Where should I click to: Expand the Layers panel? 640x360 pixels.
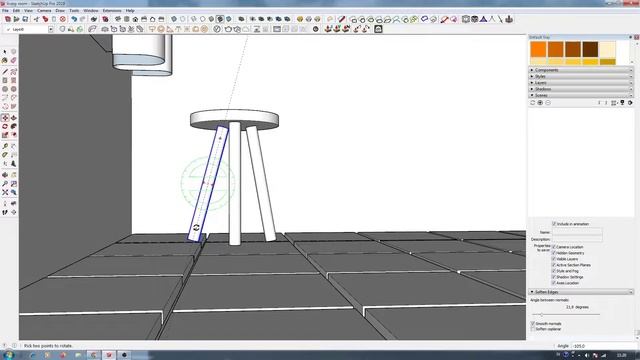[x=581, y=82]
